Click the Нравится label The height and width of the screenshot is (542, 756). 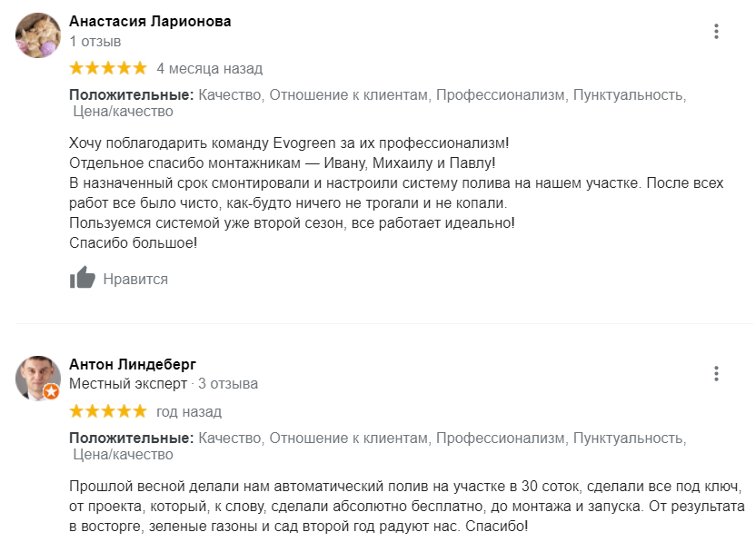click(x=135, y=279)
